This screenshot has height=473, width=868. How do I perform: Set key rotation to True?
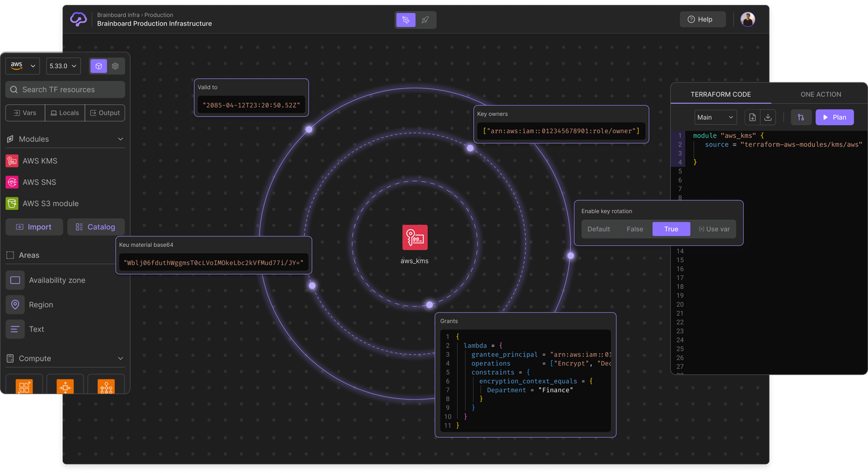671,229
